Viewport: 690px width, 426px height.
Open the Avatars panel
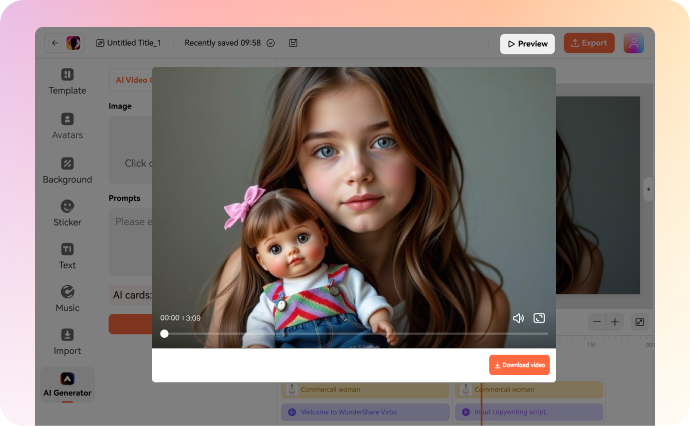67,126
